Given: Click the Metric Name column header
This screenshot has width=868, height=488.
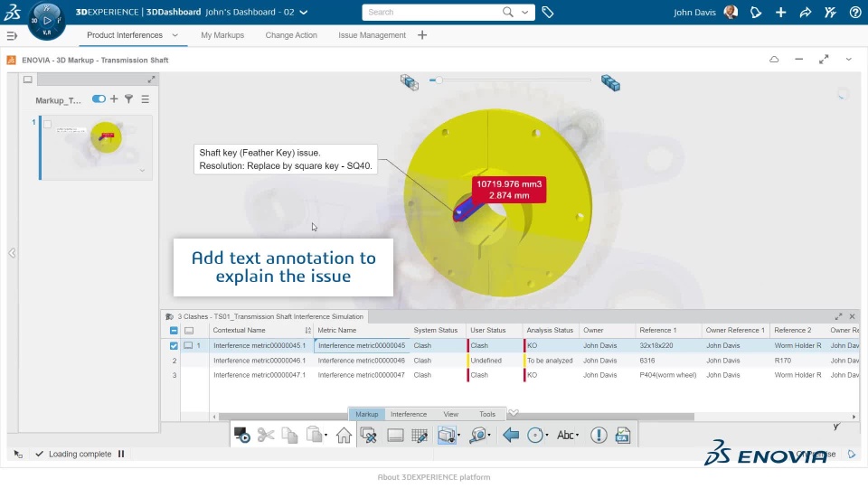Looking at the screenshot, I should pos(337,331).
